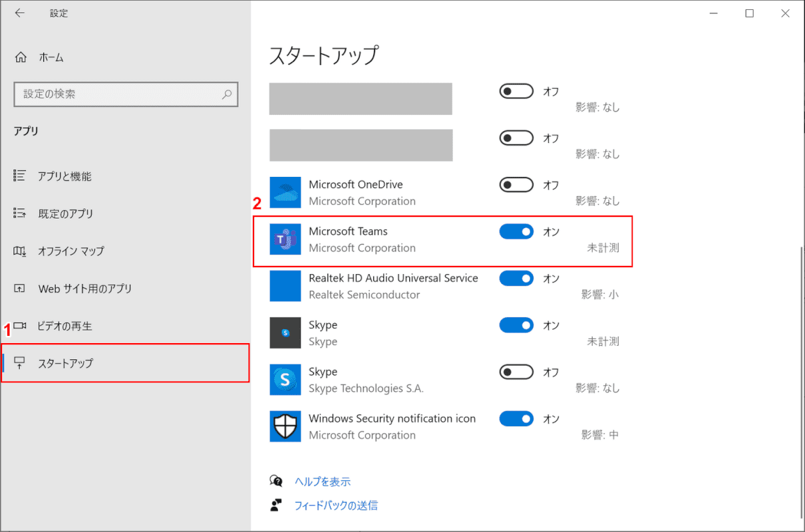805x532 pixels.
Task: Close the Settings window
Action: (786, 13)
